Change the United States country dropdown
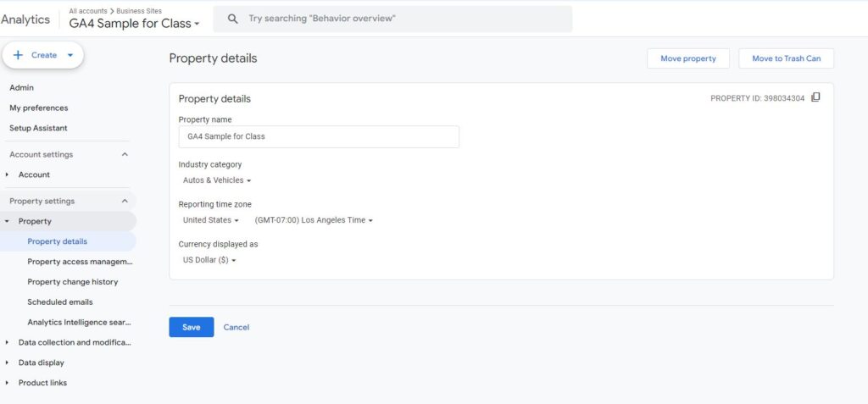Image resolution: width=868 pixels, height=404 pixels. (x=211, y=220)
